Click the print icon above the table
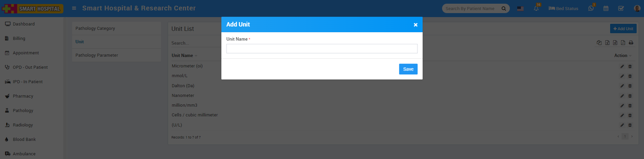 tap(631, 43)
